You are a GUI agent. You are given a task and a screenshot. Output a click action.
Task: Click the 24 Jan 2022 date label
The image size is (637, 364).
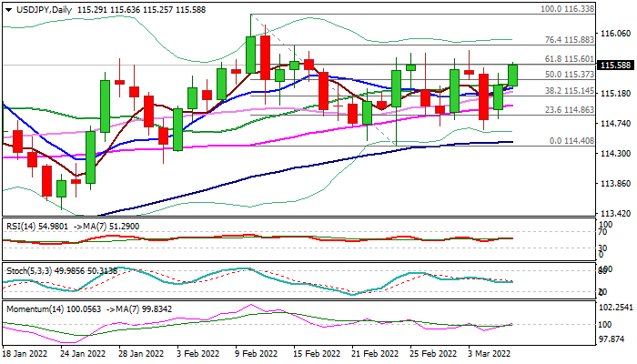tap(84, 354)
